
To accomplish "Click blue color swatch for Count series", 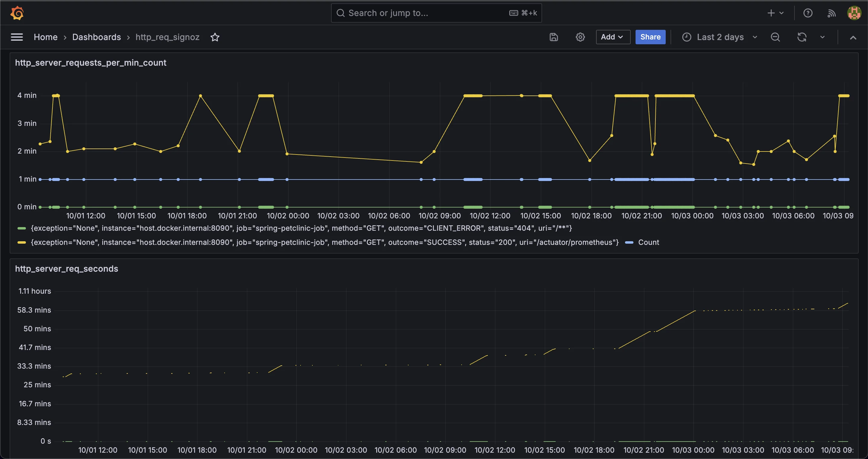I will 629,242.
